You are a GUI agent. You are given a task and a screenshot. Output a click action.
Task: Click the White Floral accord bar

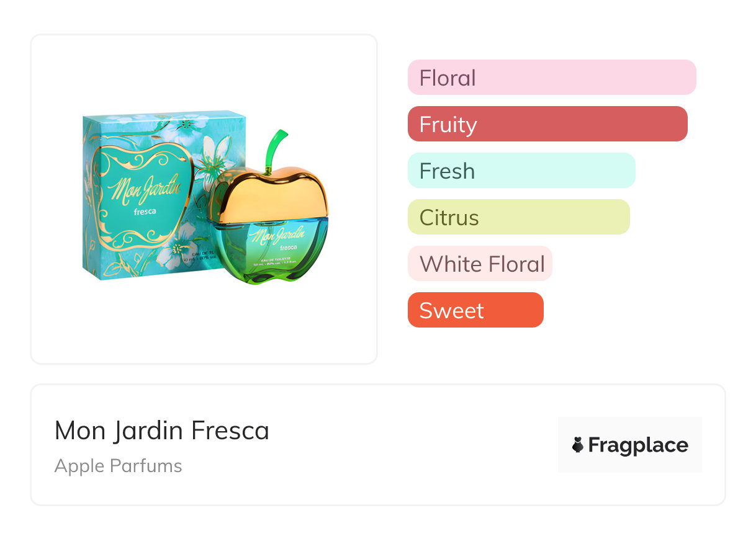tap(480, 264)
